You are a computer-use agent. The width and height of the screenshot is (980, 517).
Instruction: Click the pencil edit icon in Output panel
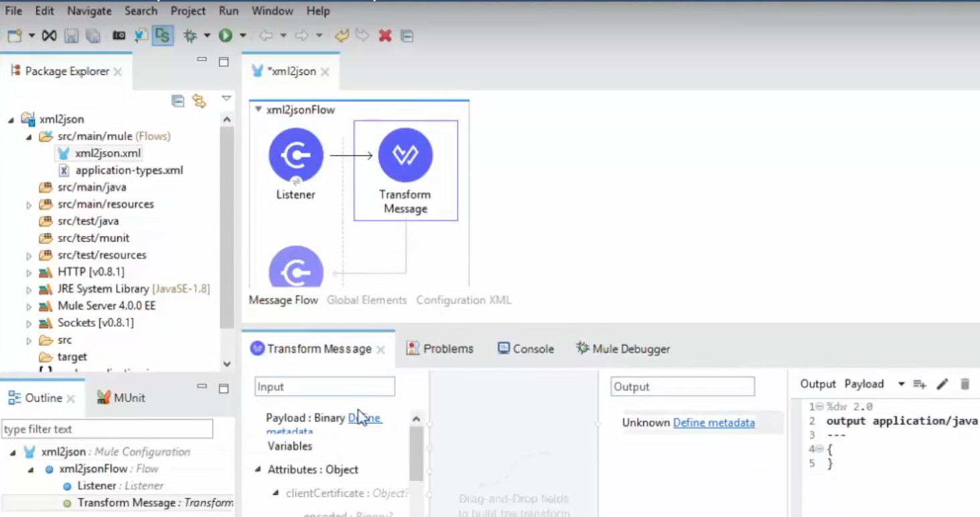942,384
